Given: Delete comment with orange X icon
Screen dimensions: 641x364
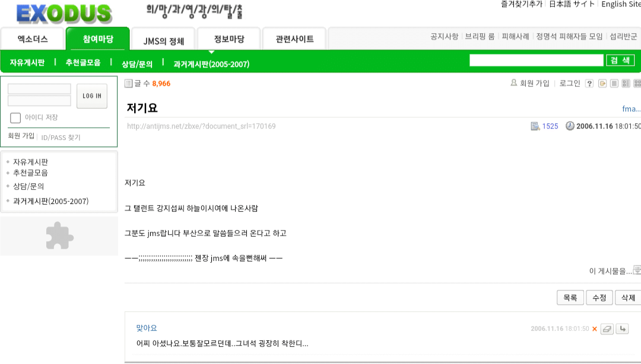Looking at the screenshot, I should click(x=594, y=329).
